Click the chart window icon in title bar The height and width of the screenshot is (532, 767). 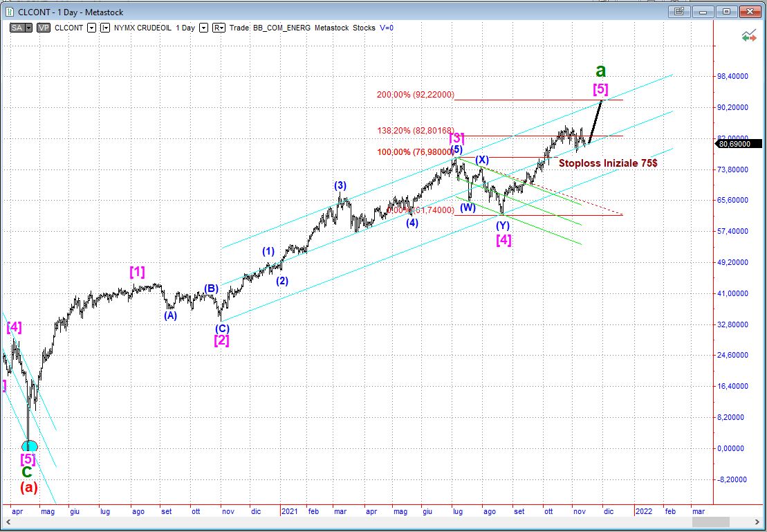[10, 12]
